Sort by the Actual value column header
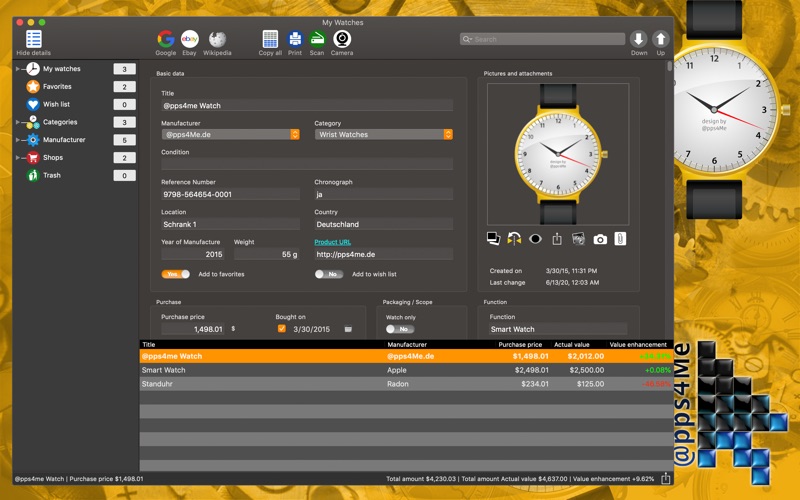The height and width of the screenshot is (500, 800). pos(572,344)
